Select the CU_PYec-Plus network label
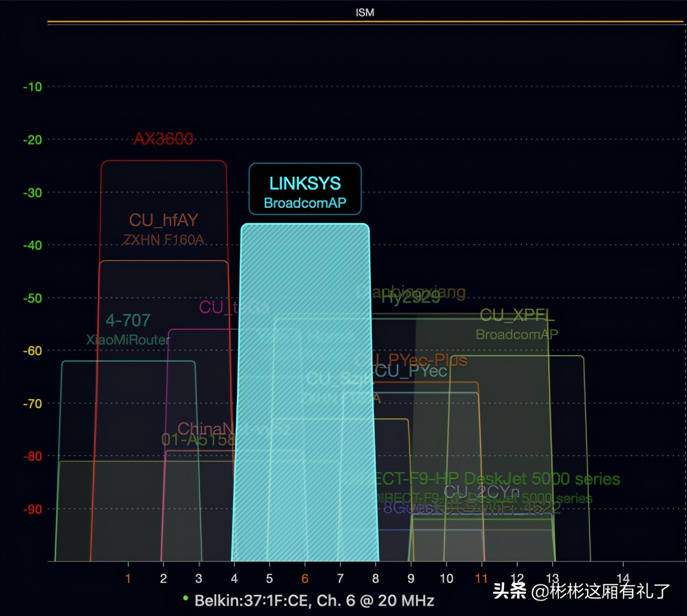The image size is (687, 616). (417, 360)
